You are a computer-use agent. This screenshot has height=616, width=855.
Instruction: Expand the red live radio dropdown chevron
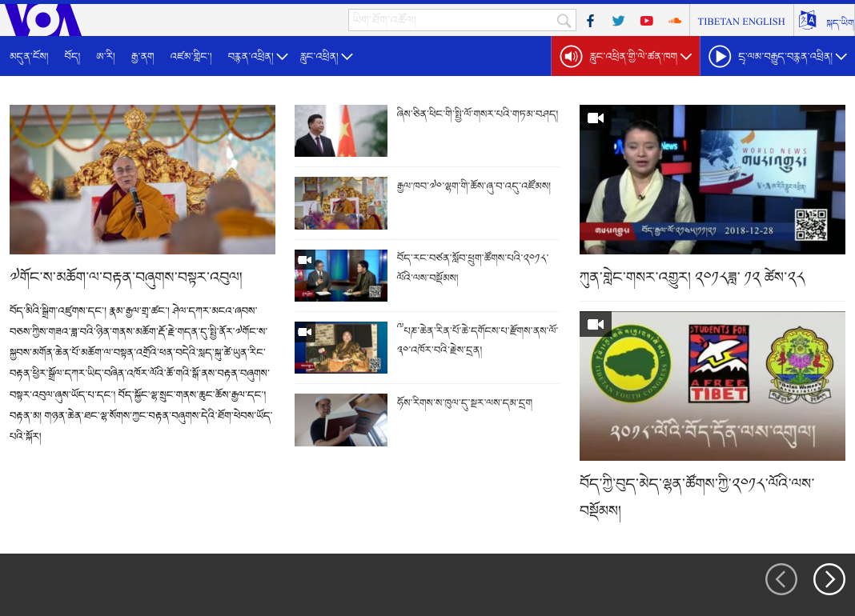[686, 57]
